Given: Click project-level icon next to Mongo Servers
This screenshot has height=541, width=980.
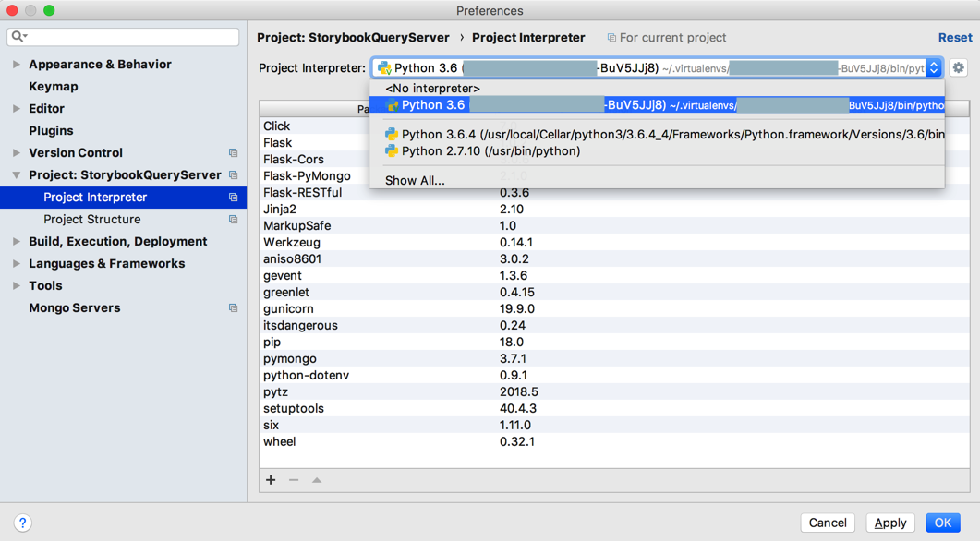Looking at the screenshot, I should pos(233,308).
